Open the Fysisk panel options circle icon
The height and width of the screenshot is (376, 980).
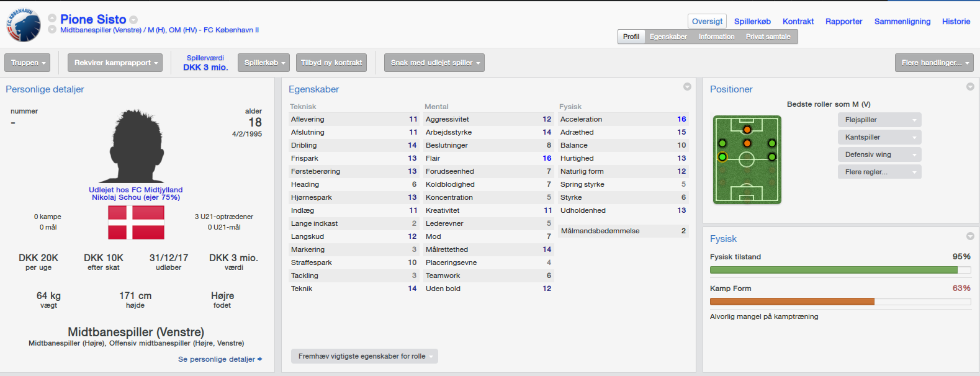tap(970, 236)
